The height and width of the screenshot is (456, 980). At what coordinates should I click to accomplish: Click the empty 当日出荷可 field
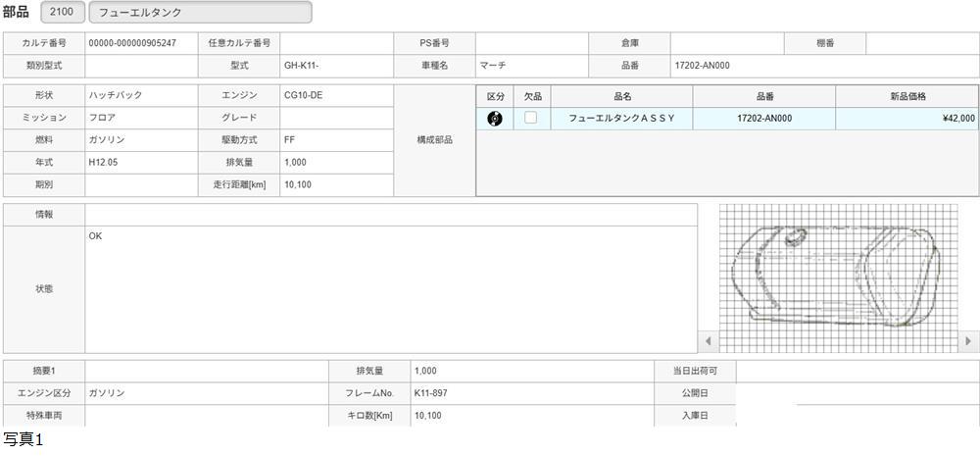[x=856, y=371]
